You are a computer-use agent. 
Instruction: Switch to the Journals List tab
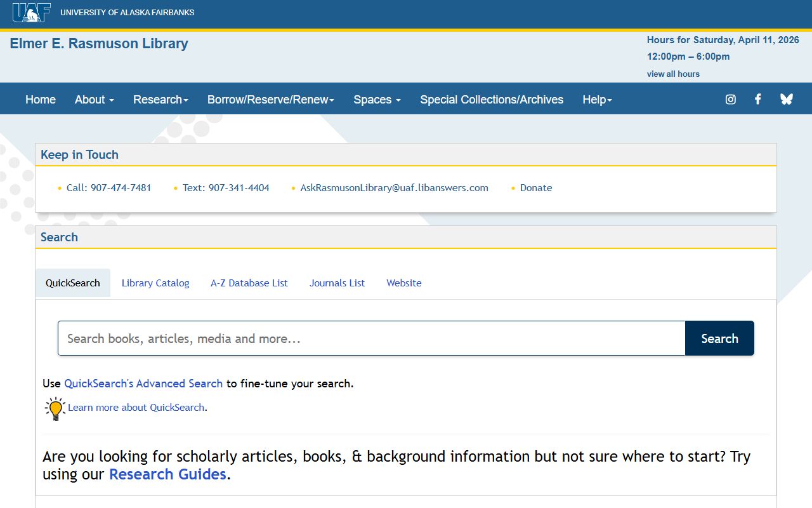click(x=337, y=283)
